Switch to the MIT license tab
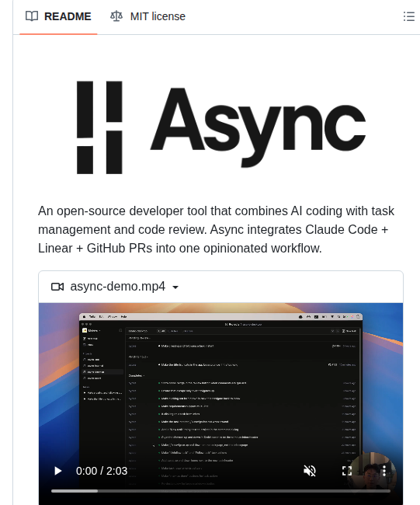The image size is (420, 505). point(148,16)
